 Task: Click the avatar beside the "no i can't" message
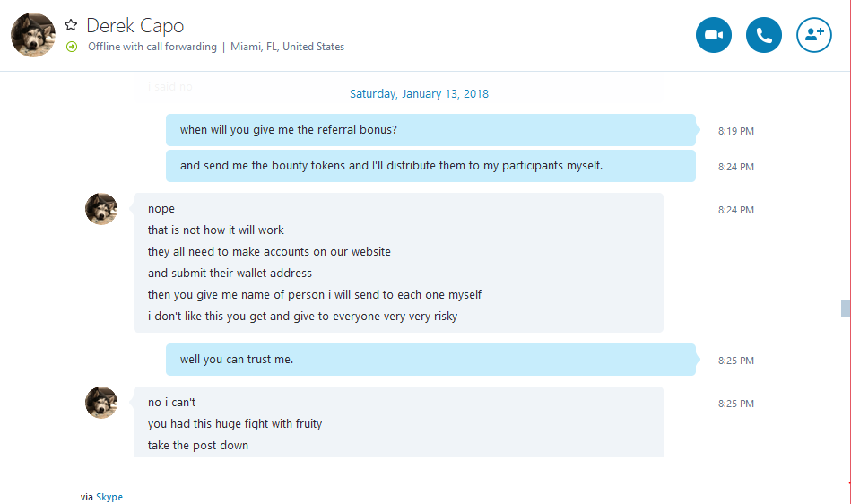click(101, 403)
